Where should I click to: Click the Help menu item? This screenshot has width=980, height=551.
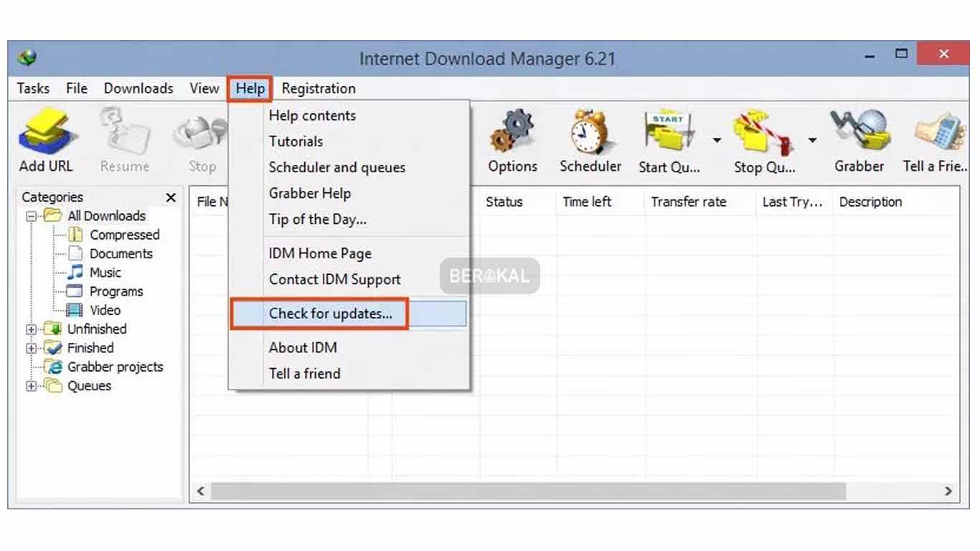(x=250, y=89)
